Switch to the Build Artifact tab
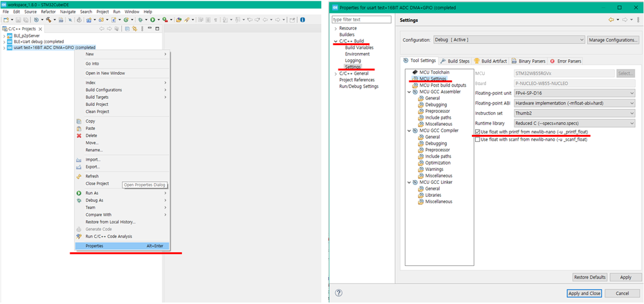Viewport: 644px width, 304px height. [491, 61]
